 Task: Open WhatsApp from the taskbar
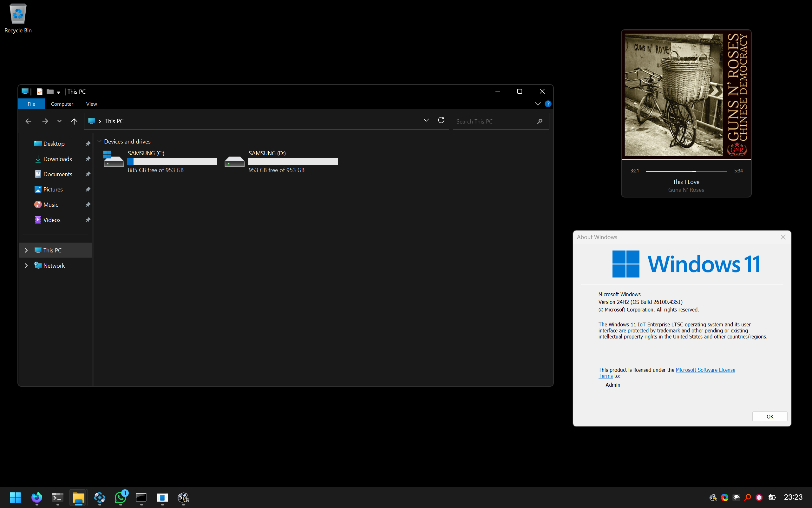click(121, 497)
